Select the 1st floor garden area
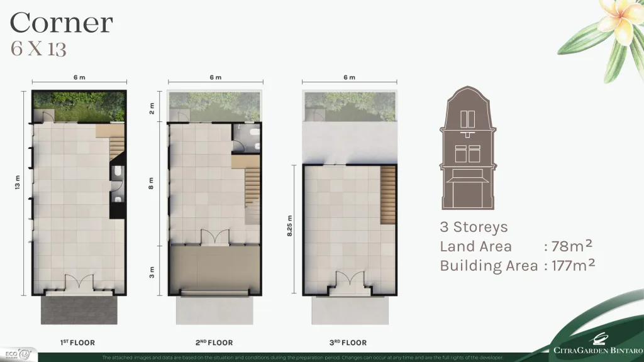 tap(79, 106)
